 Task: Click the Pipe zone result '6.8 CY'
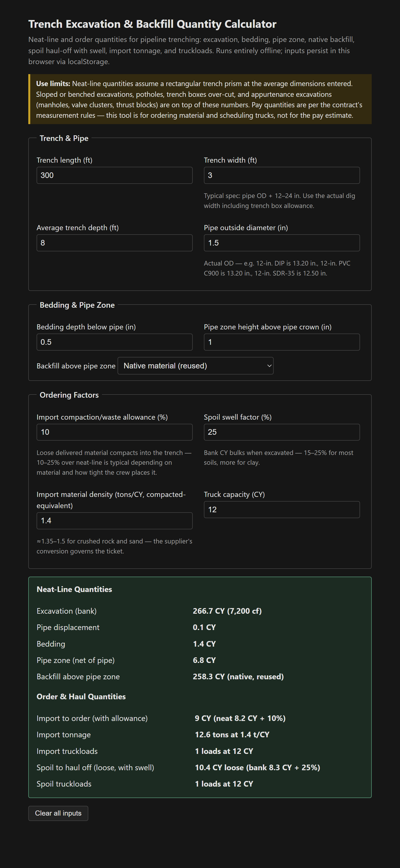(x=204, y=660)
